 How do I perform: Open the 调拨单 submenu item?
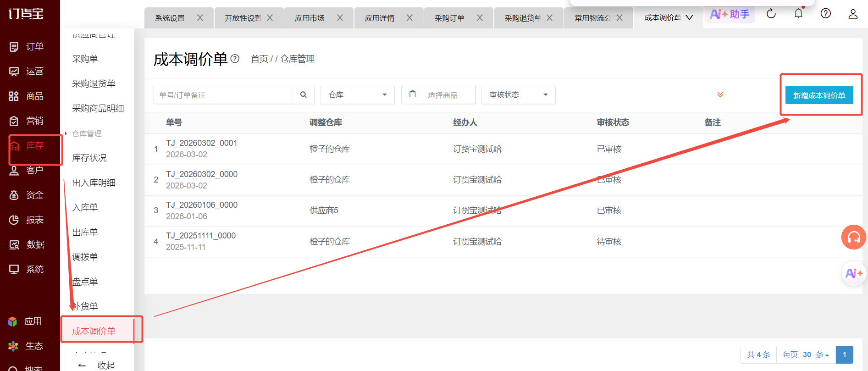(x=85, y=257)
